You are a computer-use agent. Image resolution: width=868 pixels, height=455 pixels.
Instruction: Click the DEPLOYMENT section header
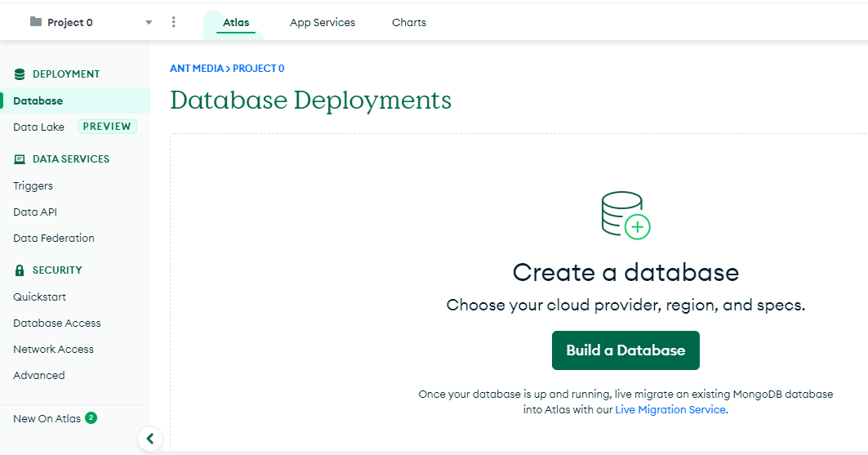point(66,74)
